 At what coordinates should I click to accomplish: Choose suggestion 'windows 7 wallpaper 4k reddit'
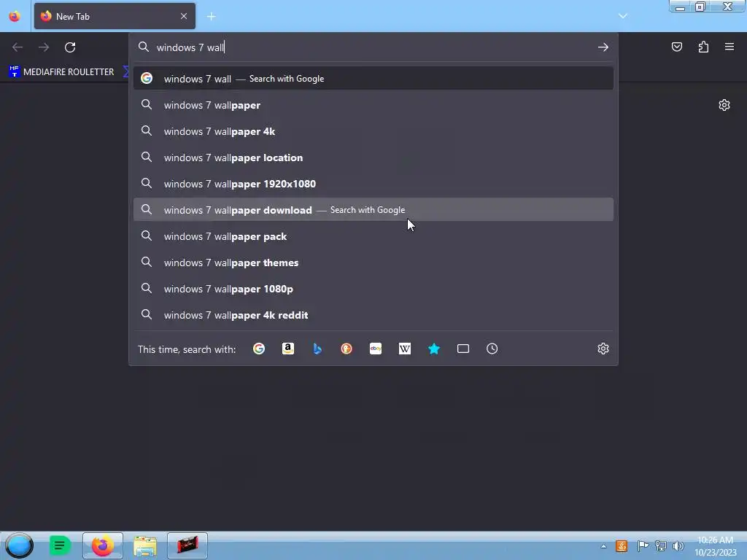(x=373, y=315)
